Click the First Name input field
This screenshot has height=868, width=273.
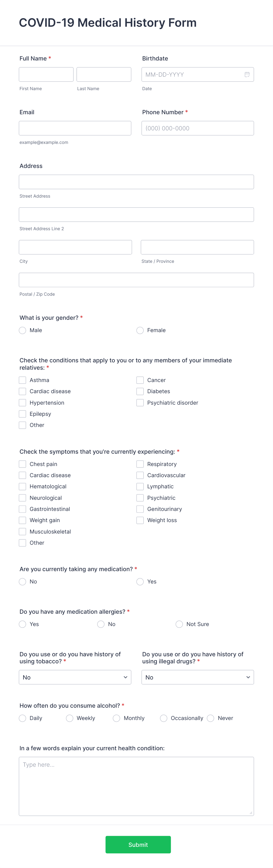(46, 74)
